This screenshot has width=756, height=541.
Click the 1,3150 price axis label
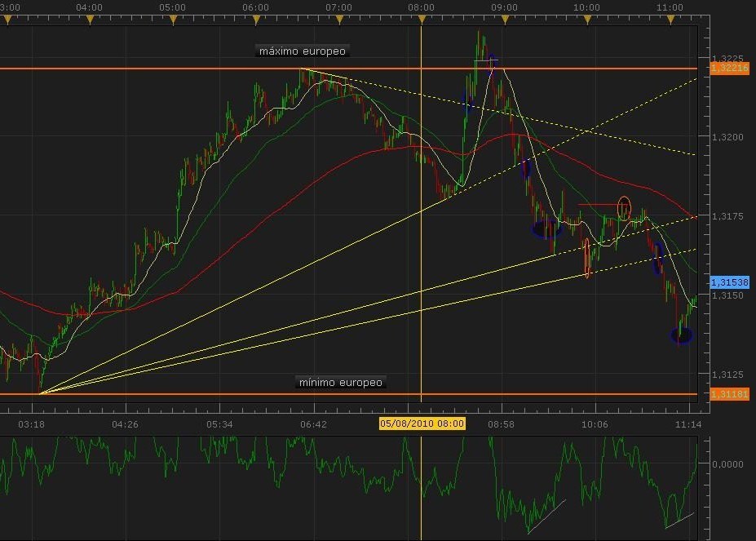coord(727,295)
